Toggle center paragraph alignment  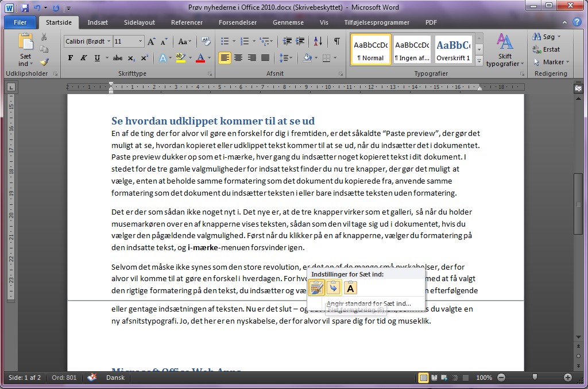click(x=238, y=57)
